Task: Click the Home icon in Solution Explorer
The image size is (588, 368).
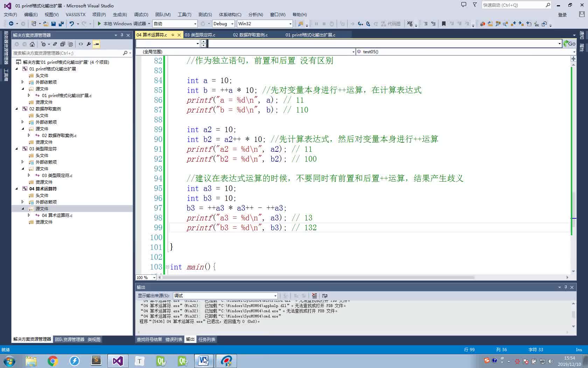Action: (x=32, y=44)
